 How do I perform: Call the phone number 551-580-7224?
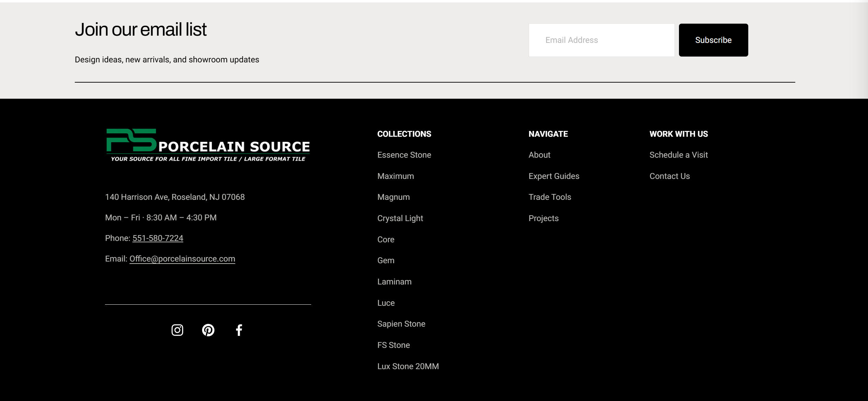coord(158,238)
